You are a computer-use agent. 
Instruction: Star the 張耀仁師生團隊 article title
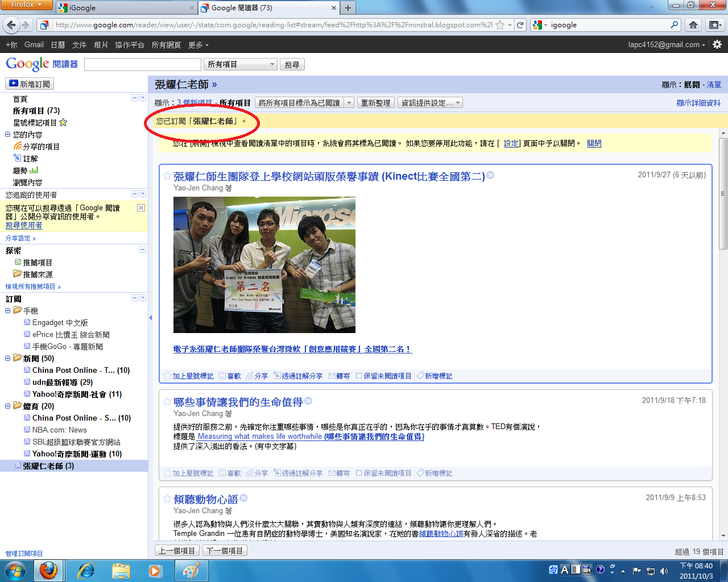point(167,176)
